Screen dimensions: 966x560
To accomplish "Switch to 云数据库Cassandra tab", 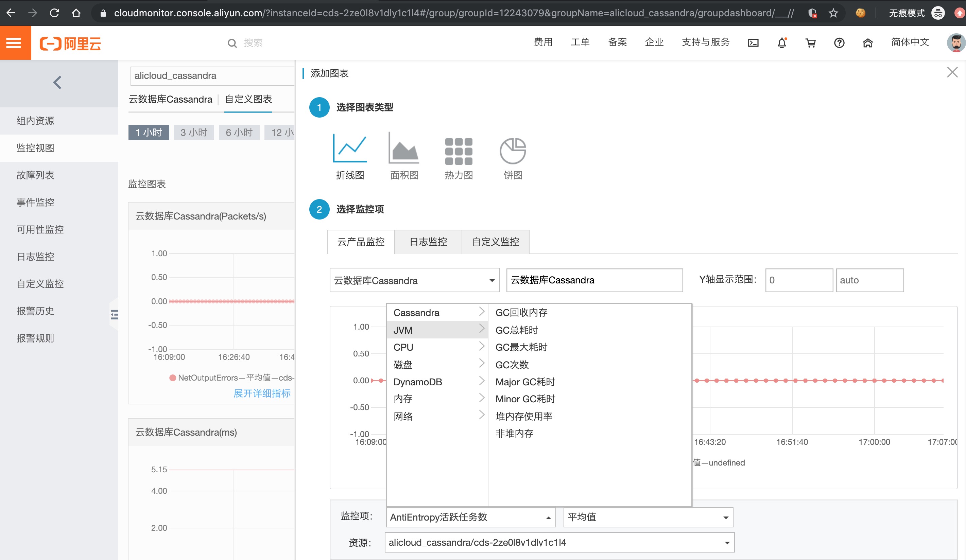I will (x=170, y=99).
